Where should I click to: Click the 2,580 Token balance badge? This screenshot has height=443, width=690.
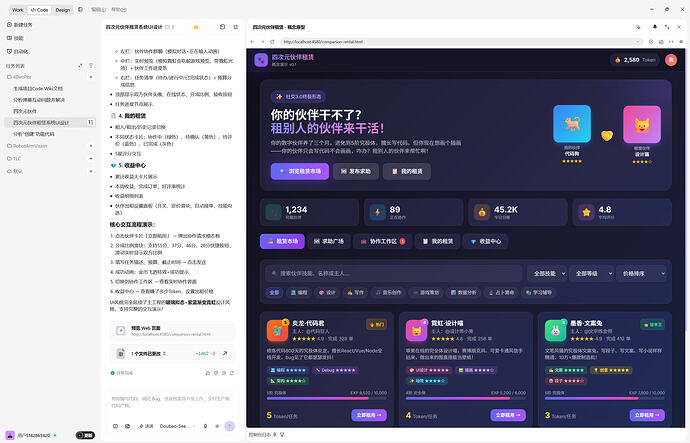pos(635,60)
